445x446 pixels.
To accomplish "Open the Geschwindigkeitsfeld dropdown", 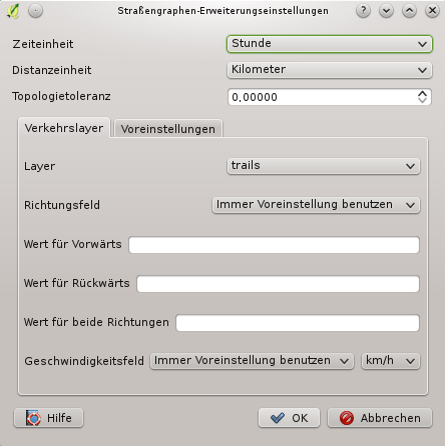I will click(x=252, y=361).
